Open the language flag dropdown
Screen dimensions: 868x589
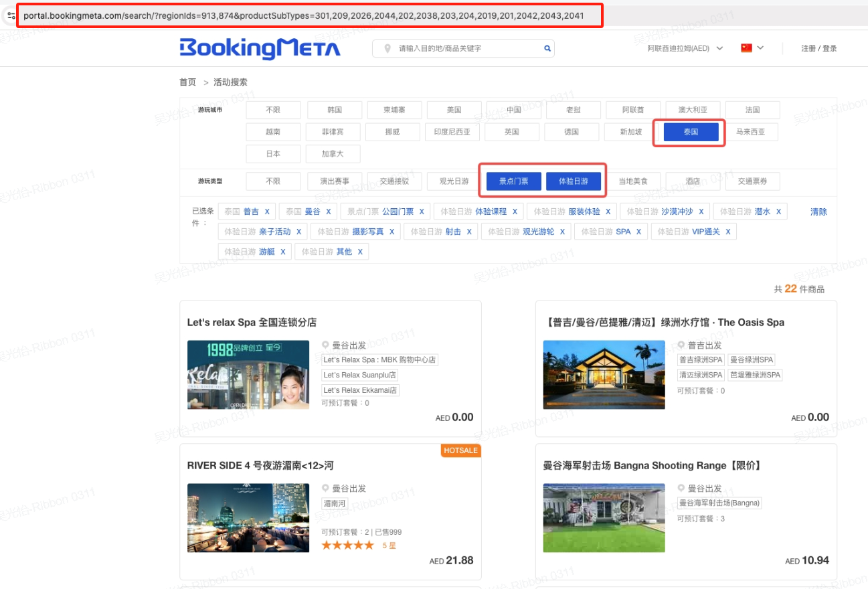click(x=752, y=48)
